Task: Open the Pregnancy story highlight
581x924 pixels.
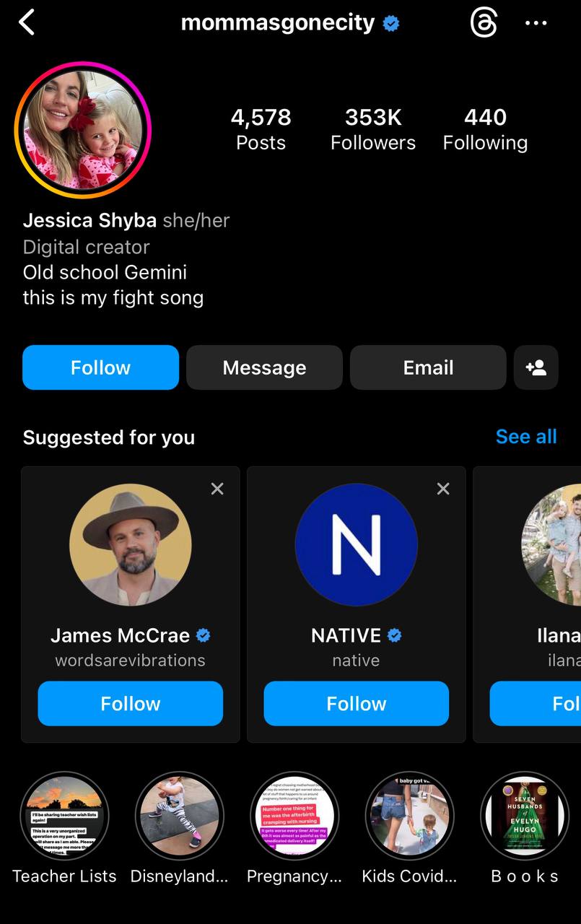Action: click(x=294, y=816)
